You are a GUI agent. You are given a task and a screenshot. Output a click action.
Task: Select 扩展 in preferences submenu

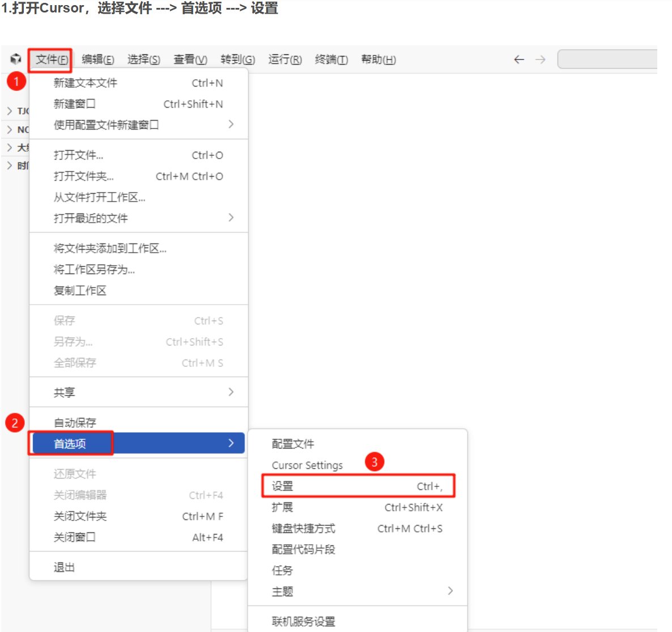click(358, 507)
